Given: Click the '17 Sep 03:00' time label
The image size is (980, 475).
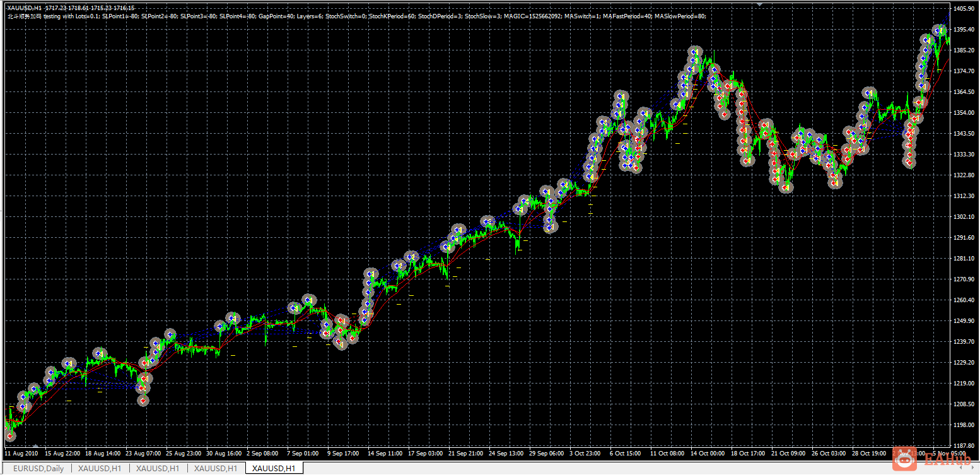Looking at the screenshot, I should click(x=426, y=453).
